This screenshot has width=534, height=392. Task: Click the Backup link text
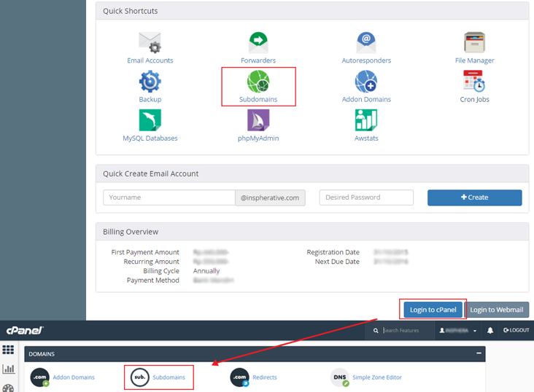(150, 99)
